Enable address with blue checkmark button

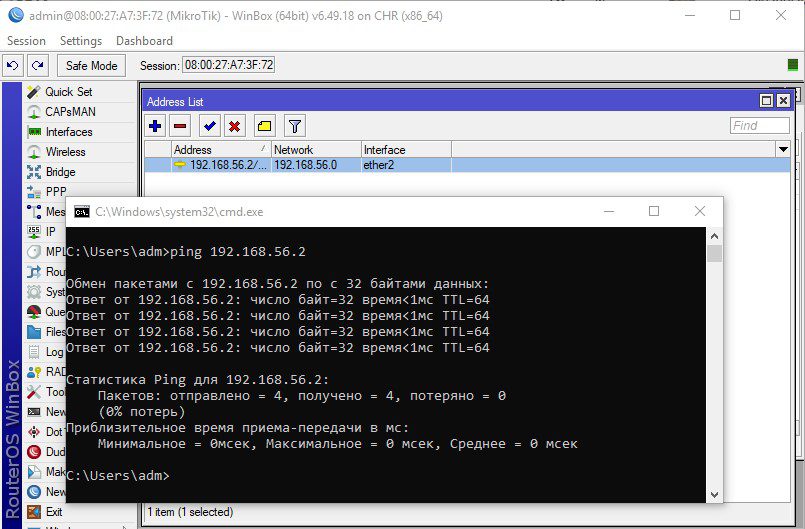point(209,126)
